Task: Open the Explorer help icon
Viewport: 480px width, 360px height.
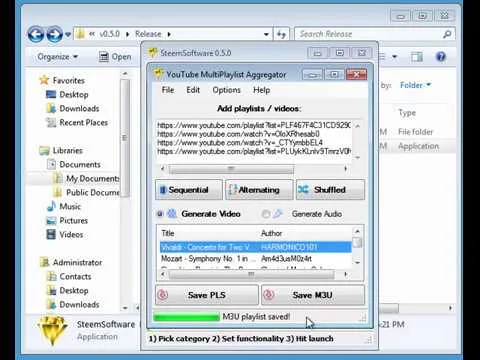Action: click(x=441, y=57)
